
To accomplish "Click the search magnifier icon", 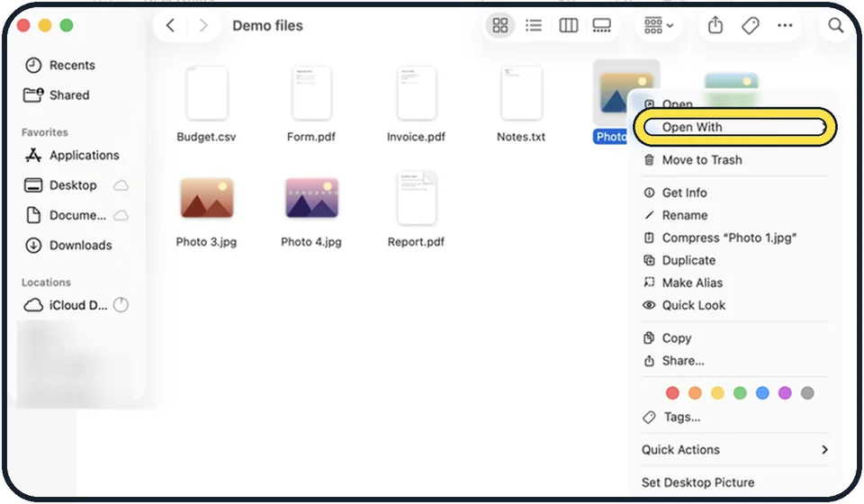I will (x=835, y=25).
